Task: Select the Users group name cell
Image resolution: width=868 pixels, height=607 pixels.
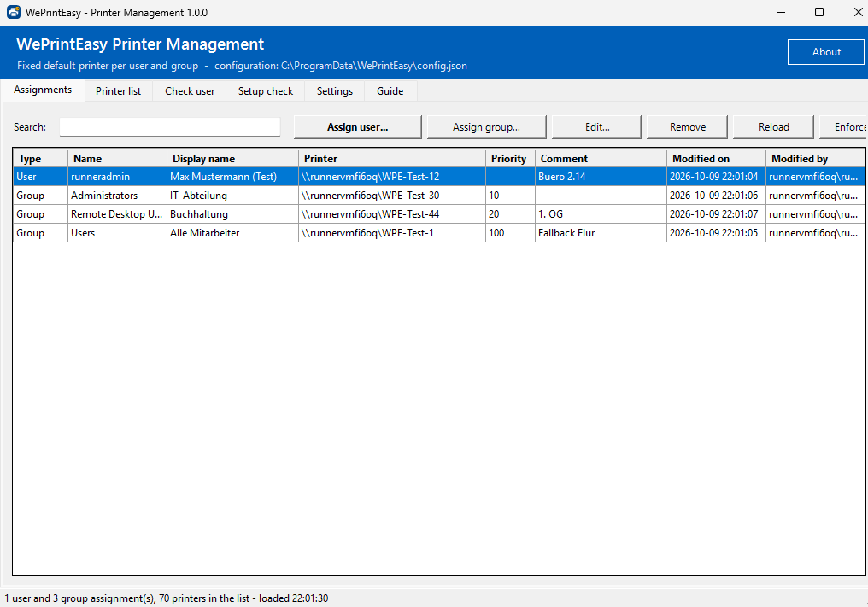Action: point(117,233)
